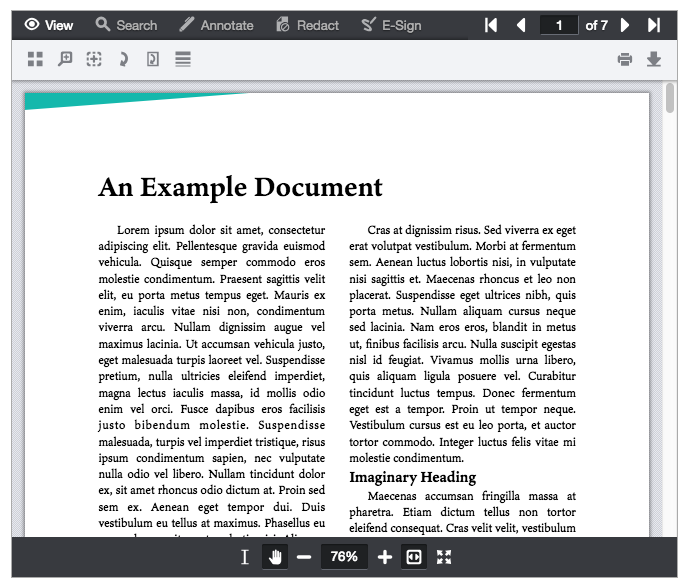Viewport: 688px width, 587px height.
Task: Switch to the Search tab
Action: pos(126,25)
